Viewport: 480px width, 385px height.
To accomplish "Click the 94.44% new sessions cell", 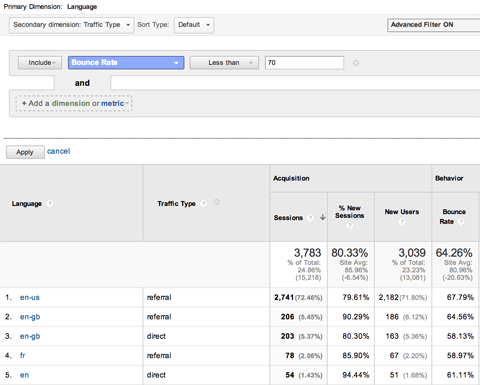I will (x=356, y=375).
